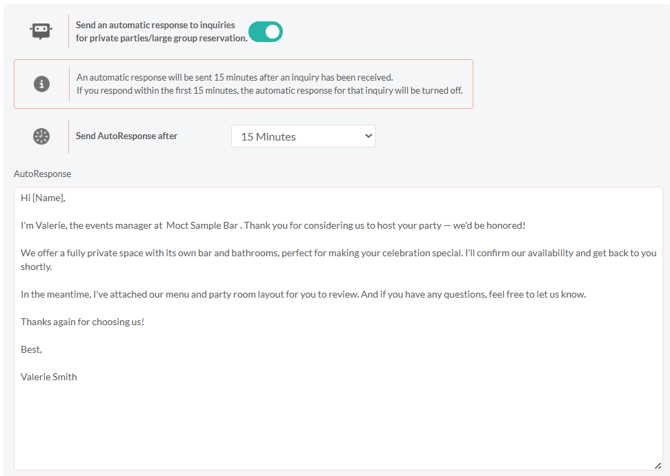The image size is (670, 476).
Task: Place cursor on 'Thanks again for choosing us!'
Action: [82, 322]
